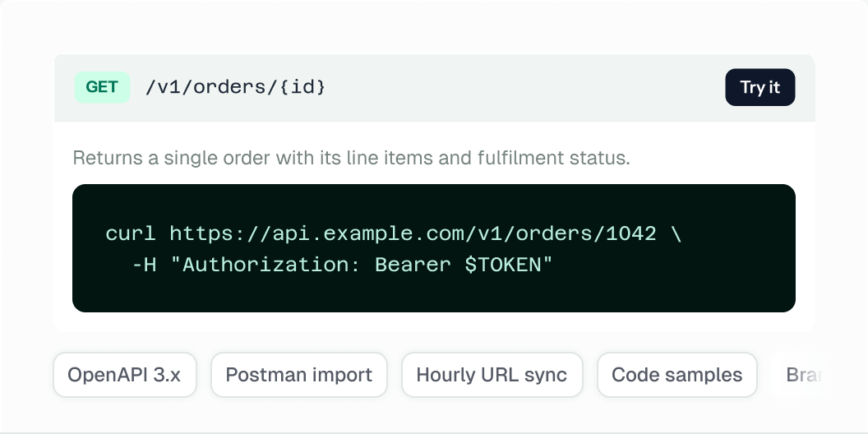Click the curl https://api.example.com line
The width and height of the screenshot is (868, 434).
coord(394,233)
